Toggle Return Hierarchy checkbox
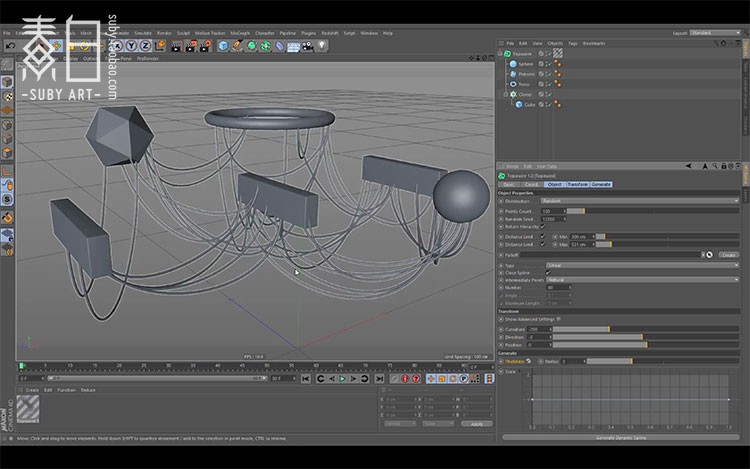 click(x=542, y=227)
